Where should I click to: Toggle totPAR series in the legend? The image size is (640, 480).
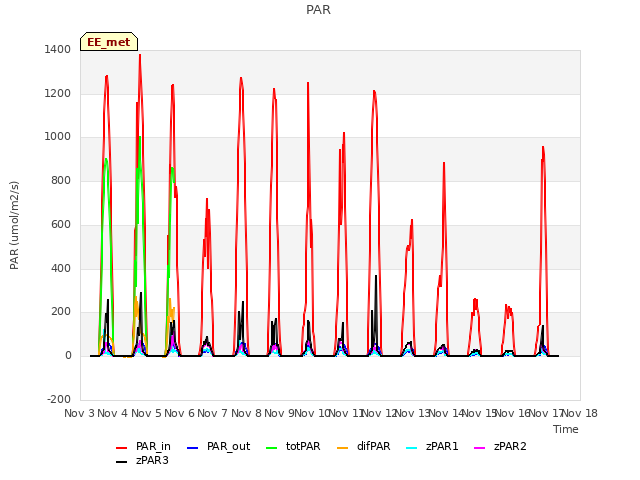coord(293,447)
